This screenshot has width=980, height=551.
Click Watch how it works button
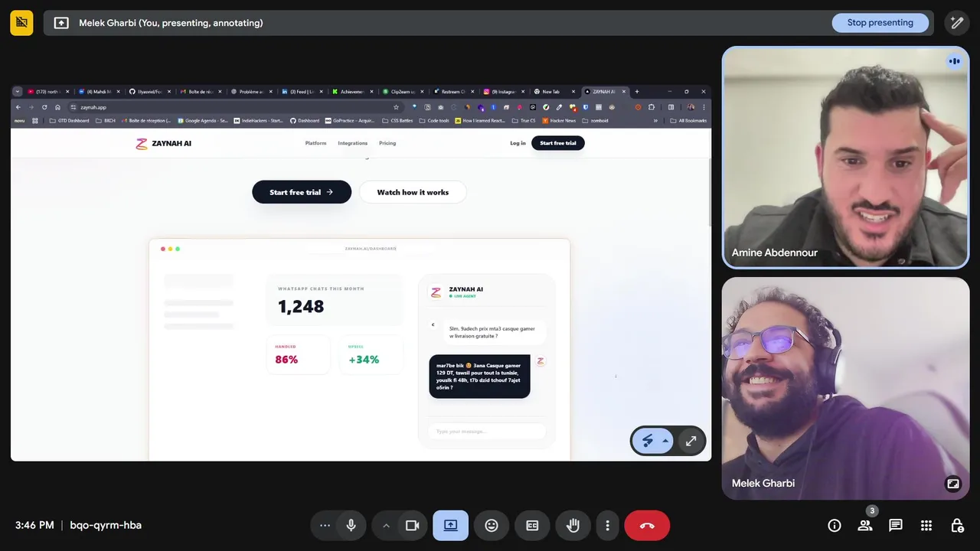(413, 192)
